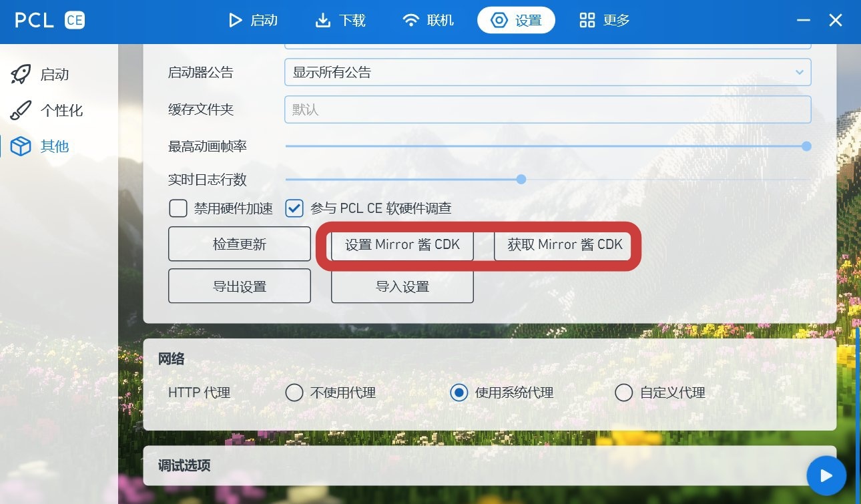Click the grid icon next to 更多

click(x=587, y=20)
